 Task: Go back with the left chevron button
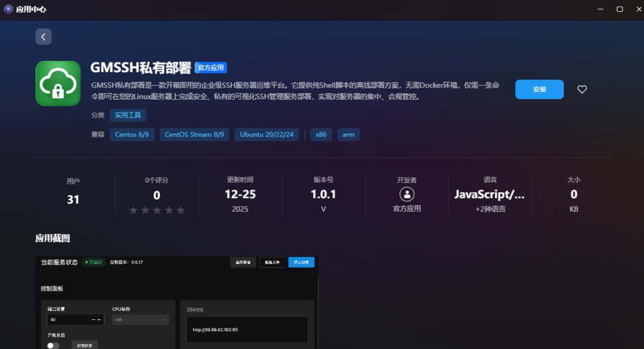[x=43, y=36]
